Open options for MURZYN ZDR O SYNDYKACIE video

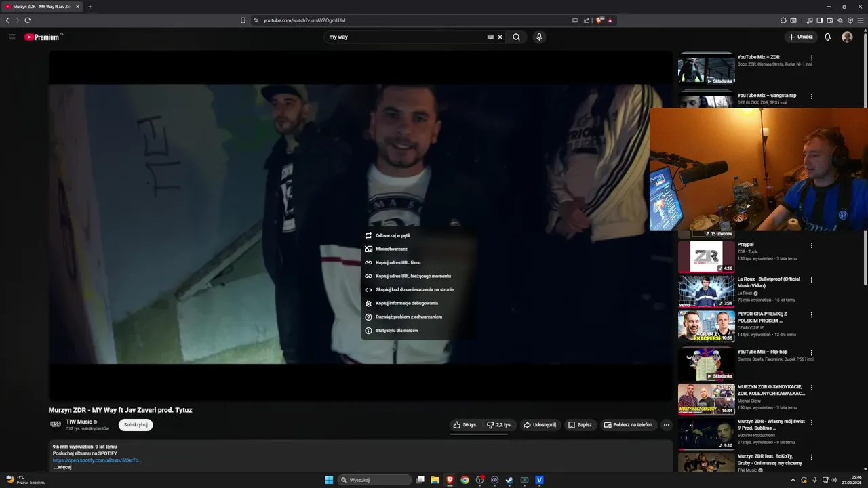coord(811,388)
